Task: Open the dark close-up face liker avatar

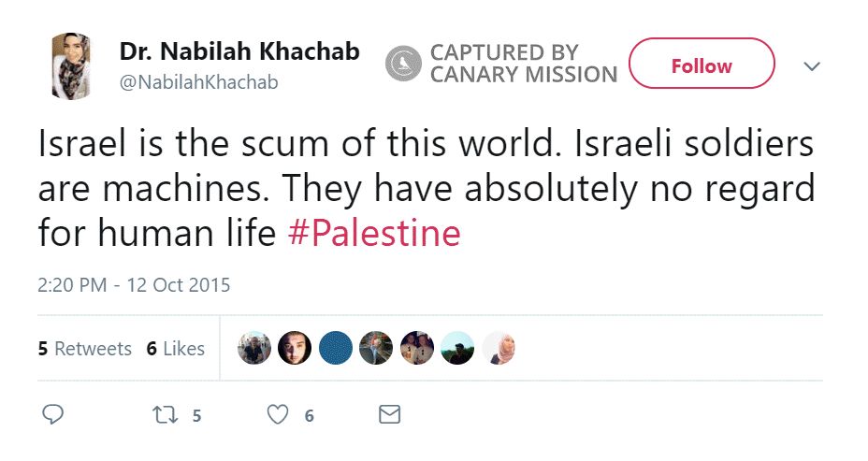Action: (295, 348)
